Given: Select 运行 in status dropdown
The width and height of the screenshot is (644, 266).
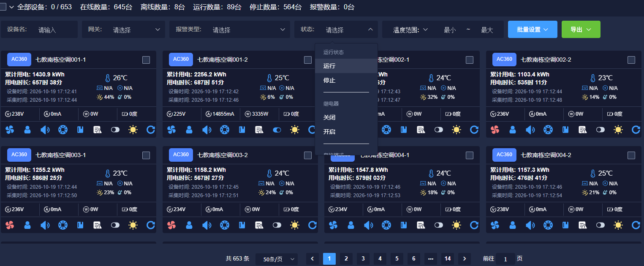Looking at the screenshot, I should click(x=346, y=66).
